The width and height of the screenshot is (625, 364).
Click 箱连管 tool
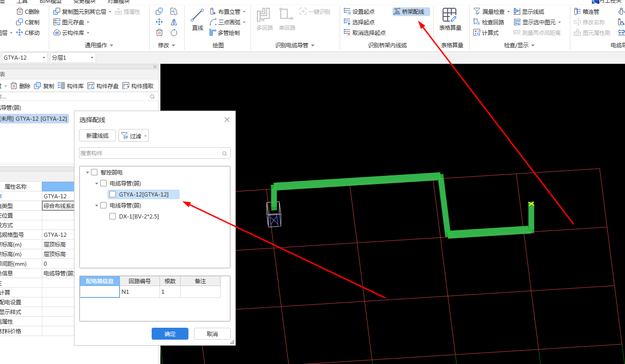(587, 11)
